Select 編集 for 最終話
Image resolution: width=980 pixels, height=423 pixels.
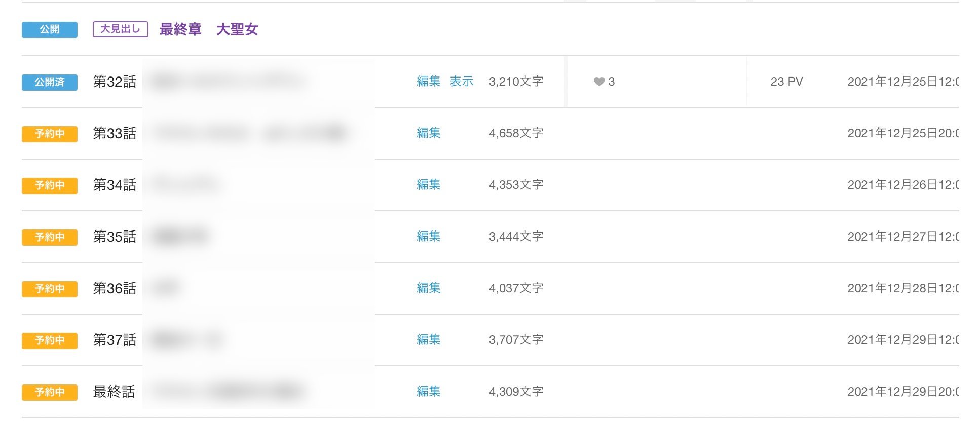tap(428, 392)
